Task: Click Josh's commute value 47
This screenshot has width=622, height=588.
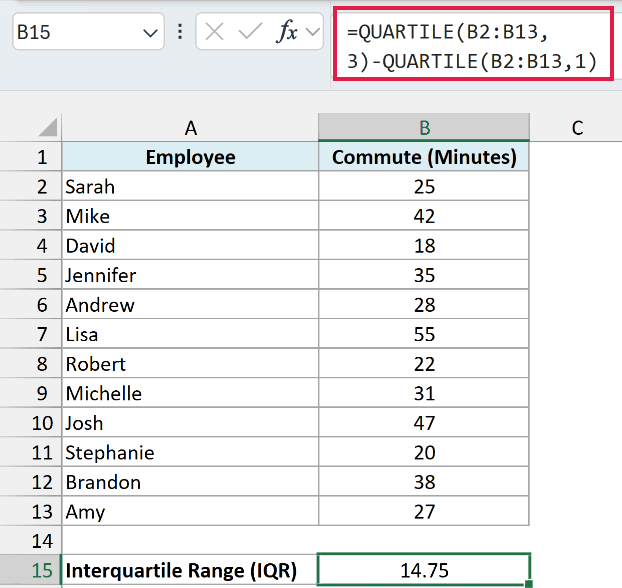Action: pyautogui.click(x=424, y=423)
